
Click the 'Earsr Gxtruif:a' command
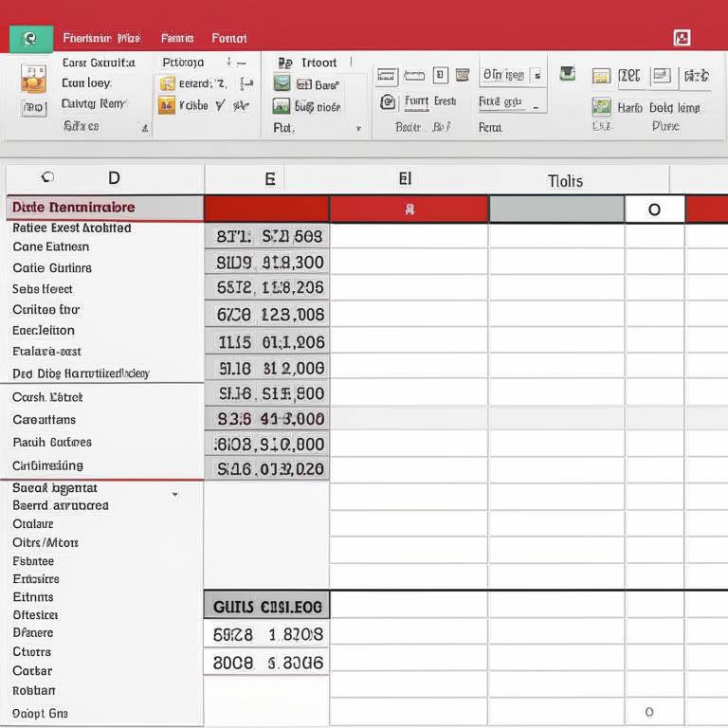[99, 63]
